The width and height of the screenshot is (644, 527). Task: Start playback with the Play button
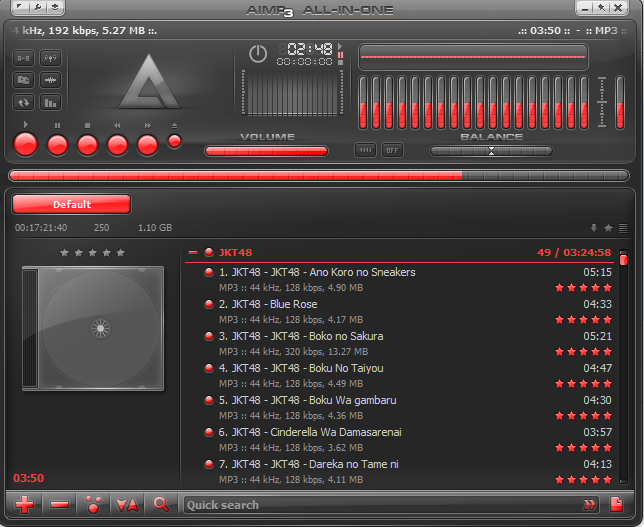[x=25, y=145]
